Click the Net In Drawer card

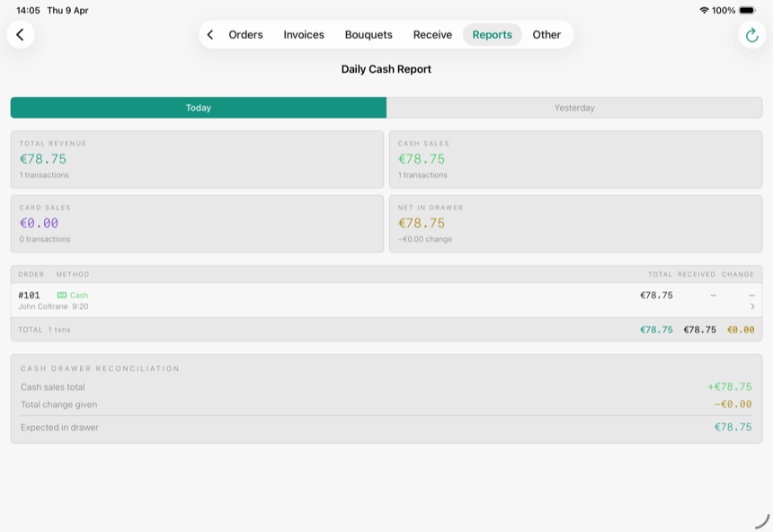(576, 224)
